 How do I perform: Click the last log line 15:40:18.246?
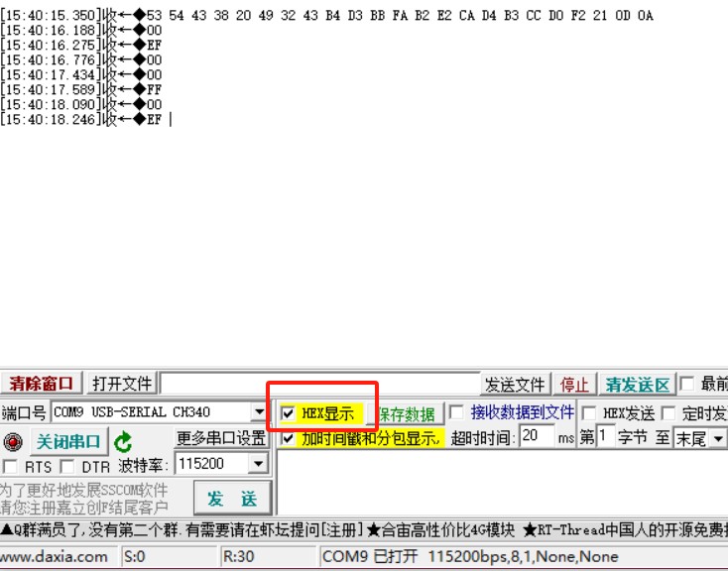(80, 119)
